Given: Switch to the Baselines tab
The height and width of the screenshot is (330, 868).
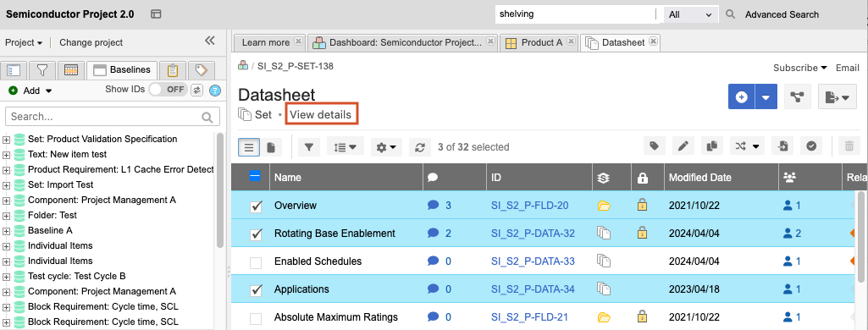Looking at the screenshot, I should coord(122,69).
